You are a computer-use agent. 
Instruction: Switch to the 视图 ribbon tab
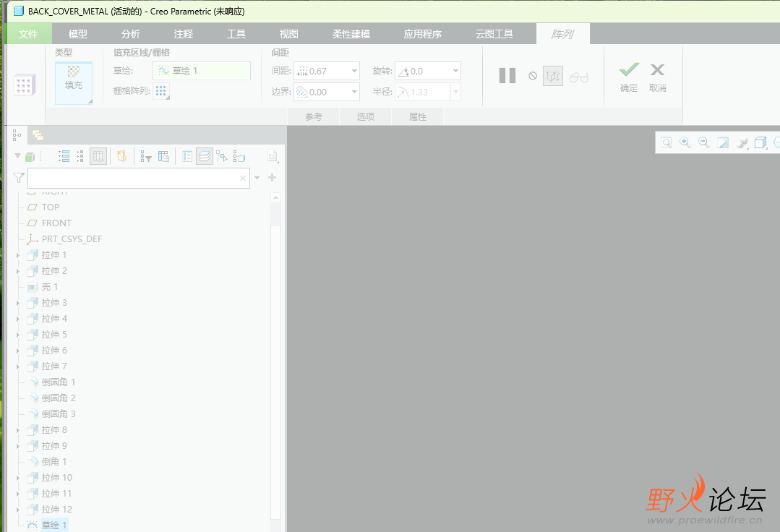[288, 33]
